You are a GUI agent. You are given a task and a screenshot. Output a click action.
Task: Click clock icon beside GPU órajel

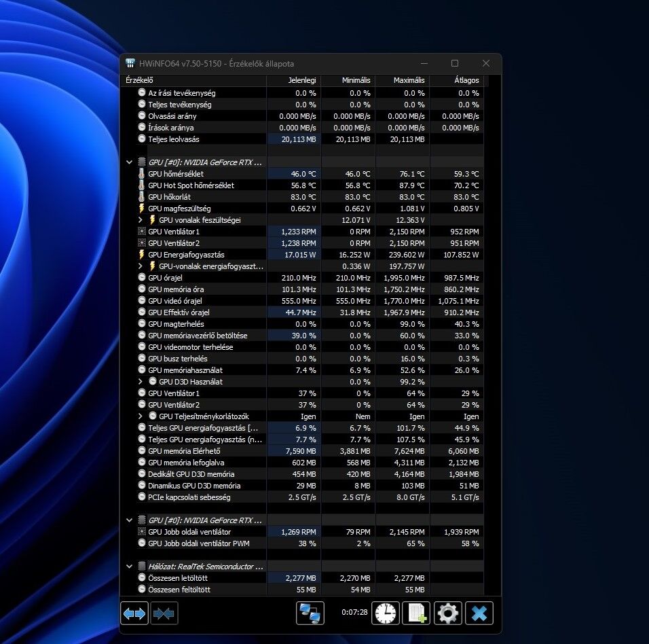[x=142, y=277]
